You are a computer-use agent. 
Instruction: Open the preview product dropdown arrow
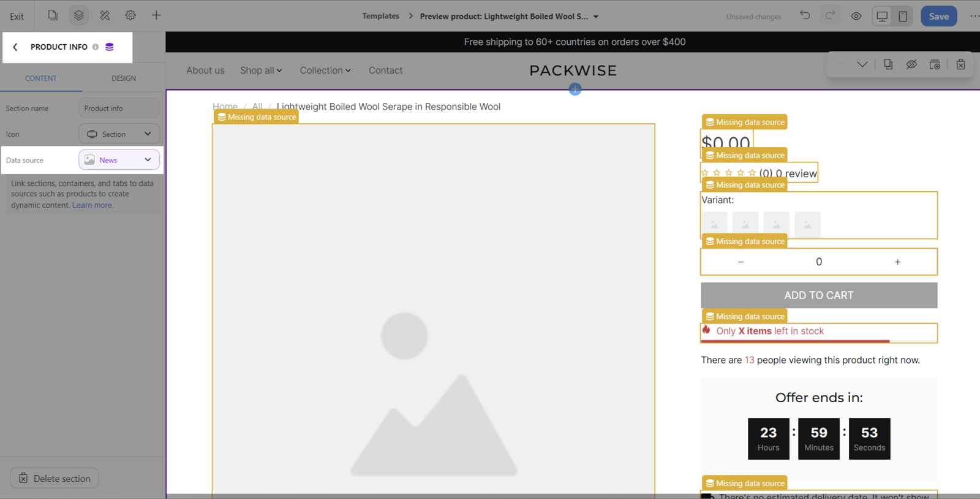pos(596,17)
